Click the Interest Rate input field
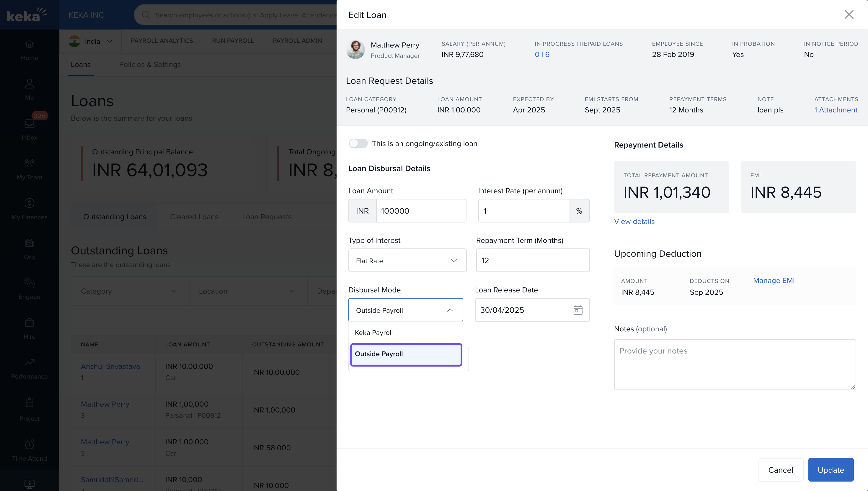868x491 pixels. 523,211
